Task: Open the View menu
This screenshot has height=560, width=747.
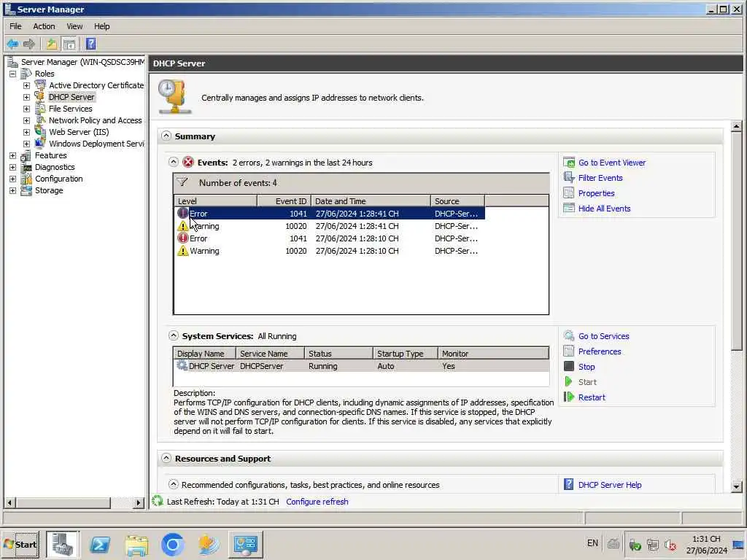Action: 74,26
